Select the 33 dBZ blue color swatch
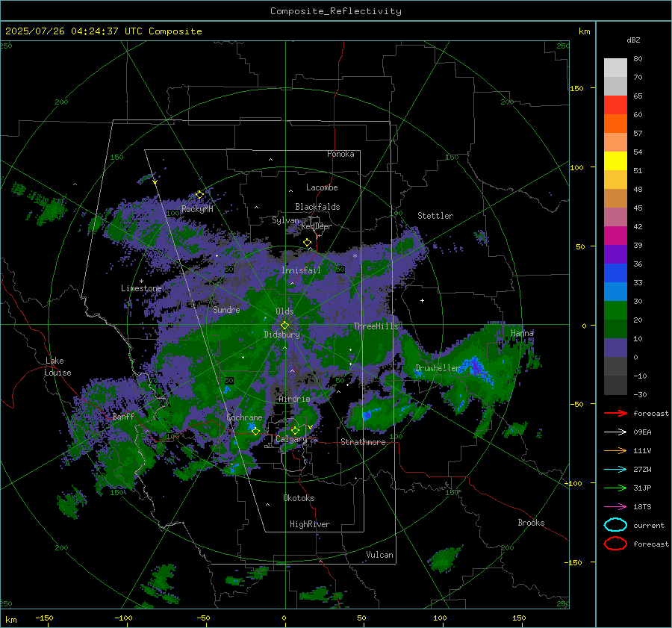The width and height of the screenshot is (672, 628). (x=615, y=273)
